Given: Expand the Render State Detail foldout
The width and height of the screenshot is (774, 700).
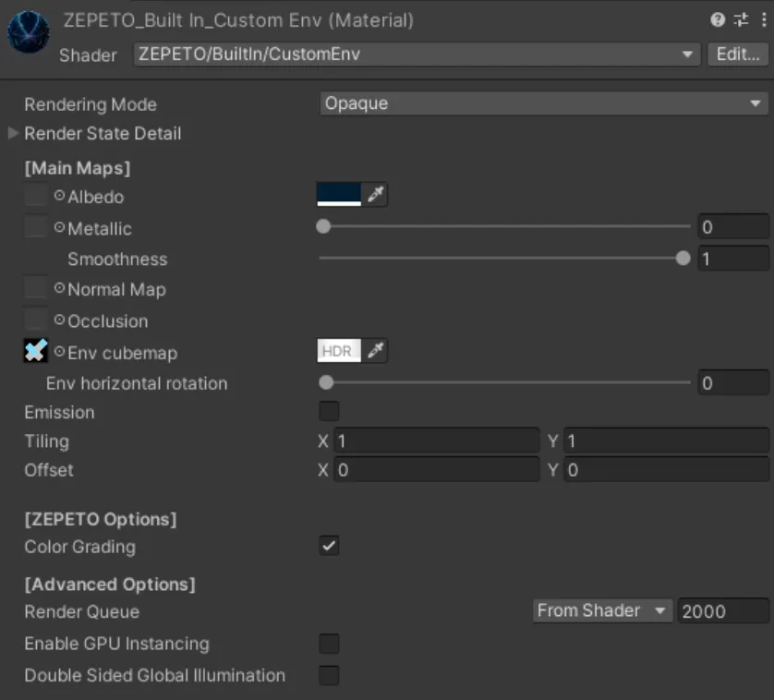Looking at the screenshot, I should (x=13, y=133).
